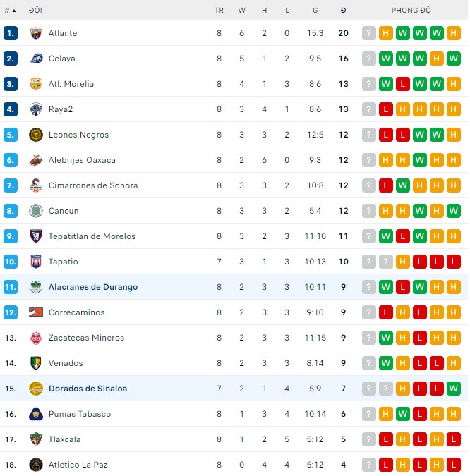Sort standings by the Đ points column
Viewport: 470px width, 476px height.
[x=343, y=11]
